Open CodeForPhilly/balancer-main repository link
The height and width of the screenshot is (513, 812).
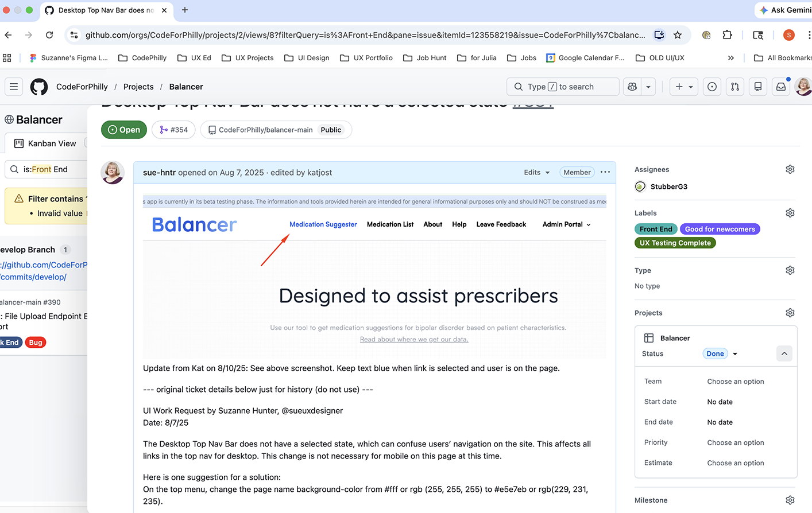(x=265, y=130)
